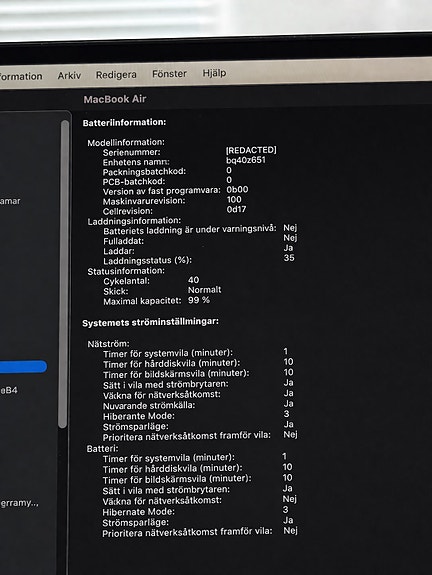Select the sidebar item ending in eB4
The width and height of the screenshot is (432, 575).
point(9,390)
